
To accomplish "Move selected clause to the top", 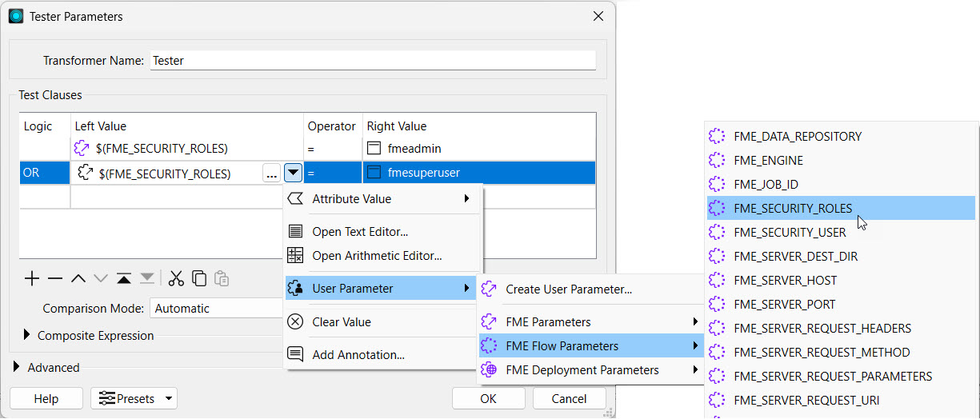I will 124,278.
